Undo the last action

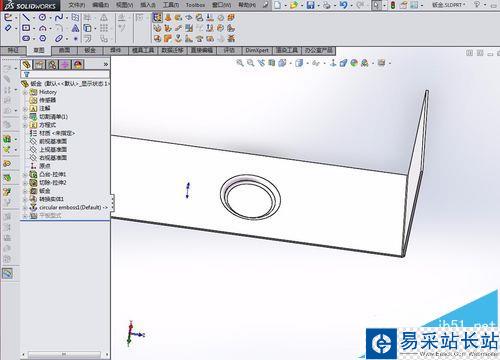click(x=343, y=5)
